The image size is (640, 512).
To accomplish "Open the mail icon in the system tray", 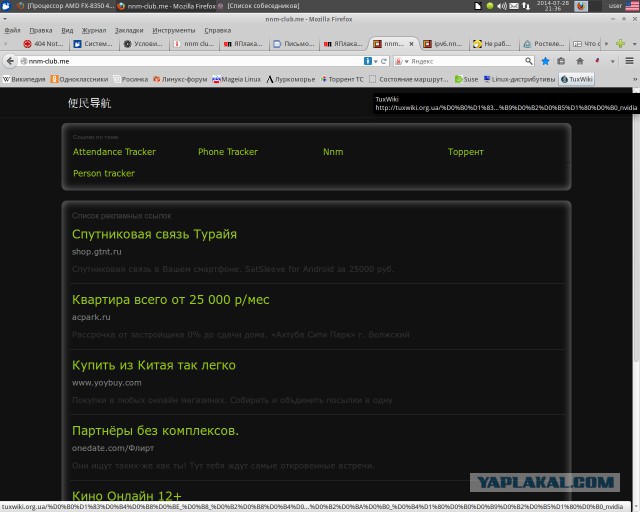I will (x=514, y=6).
